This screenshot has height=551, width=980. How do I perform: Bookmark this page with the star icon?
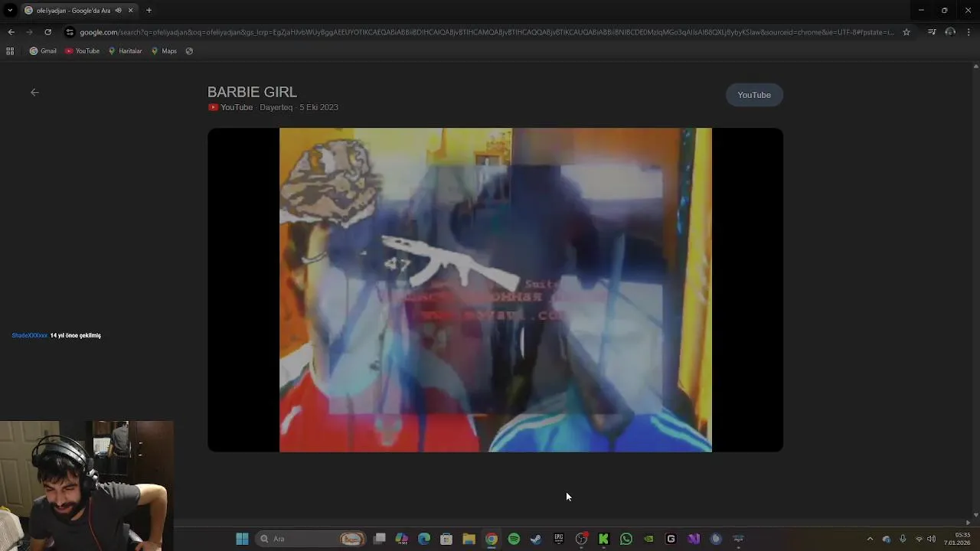(906, 32)
